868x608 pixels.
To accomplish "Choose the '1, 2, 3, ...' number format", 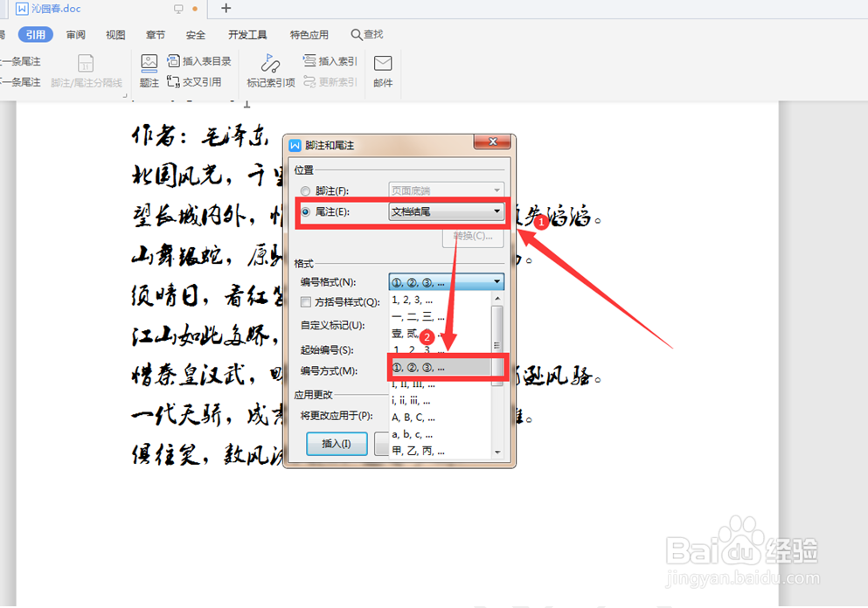I will pos(440,300).
